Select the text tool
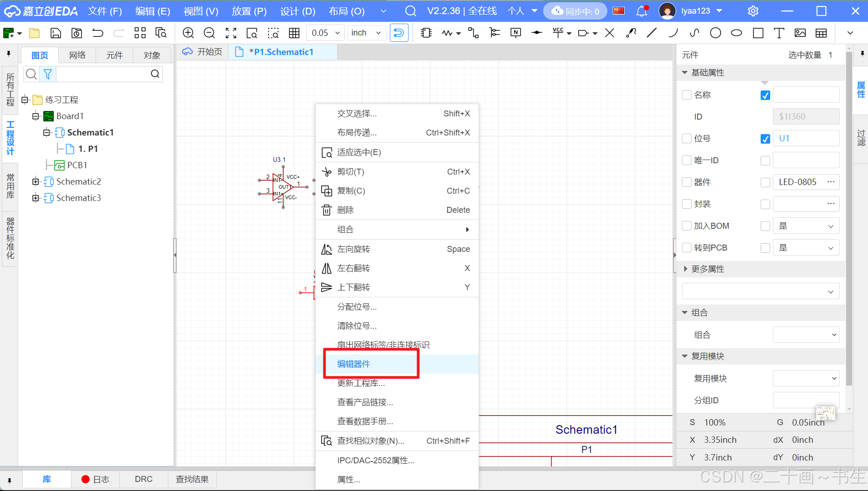This screenshot has height=491, width=868. point(779,33)
